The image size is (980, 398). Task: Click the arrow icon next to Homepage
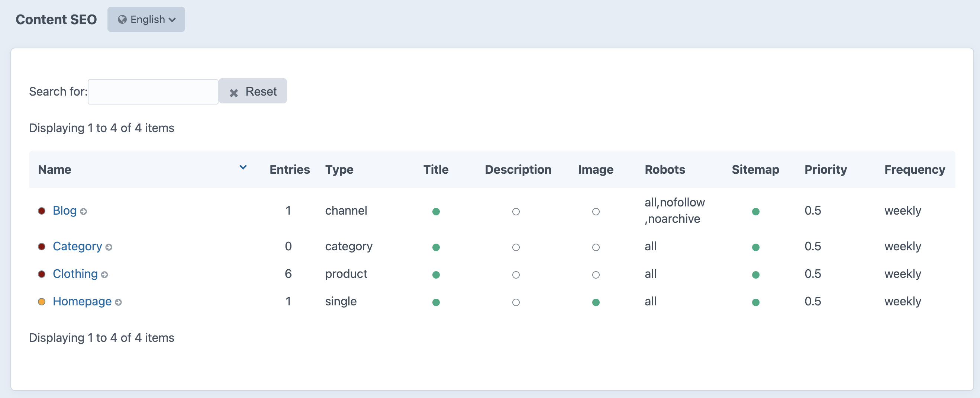(x=119, y=302)
